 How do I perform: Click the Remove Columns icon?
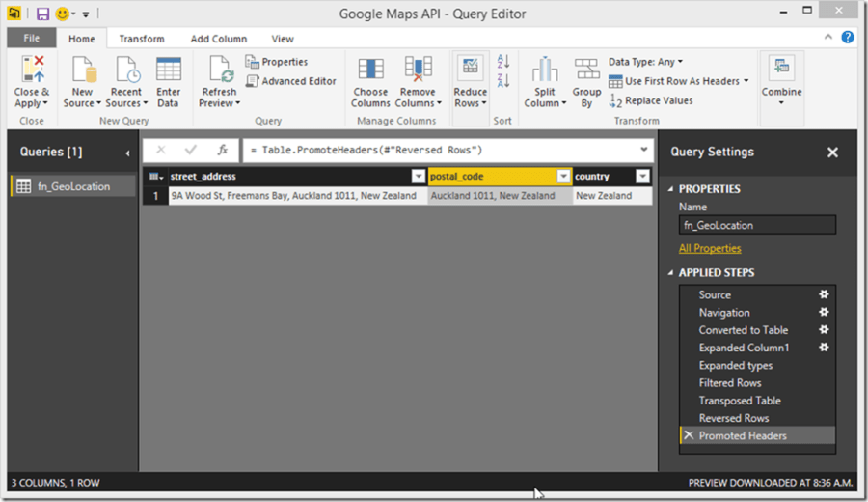tap(418, 70)
